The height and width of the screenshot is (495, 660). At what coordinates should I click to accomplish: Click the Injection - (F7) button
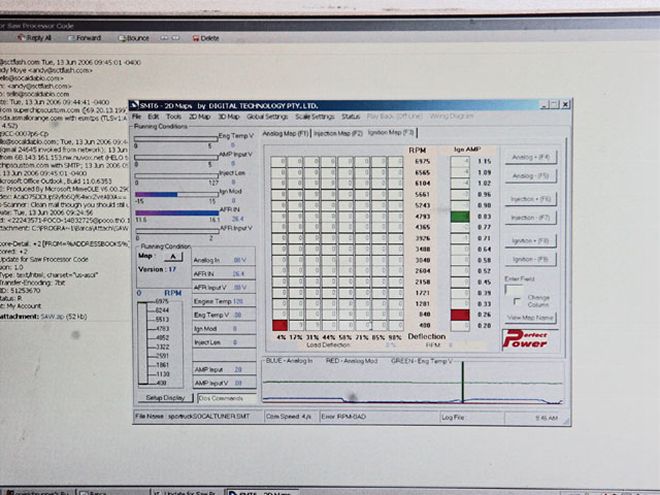click(530, 218)
